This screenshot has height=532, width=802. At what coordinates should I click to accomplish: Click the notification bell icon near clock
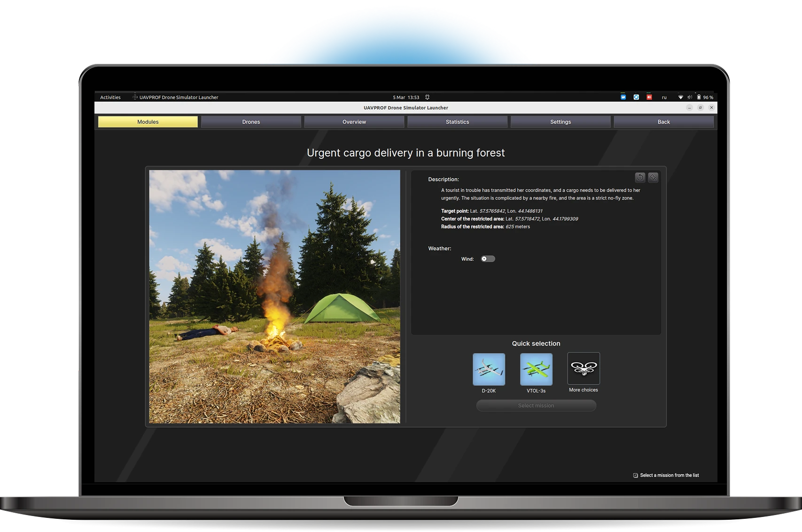click(x=427, y=97)
